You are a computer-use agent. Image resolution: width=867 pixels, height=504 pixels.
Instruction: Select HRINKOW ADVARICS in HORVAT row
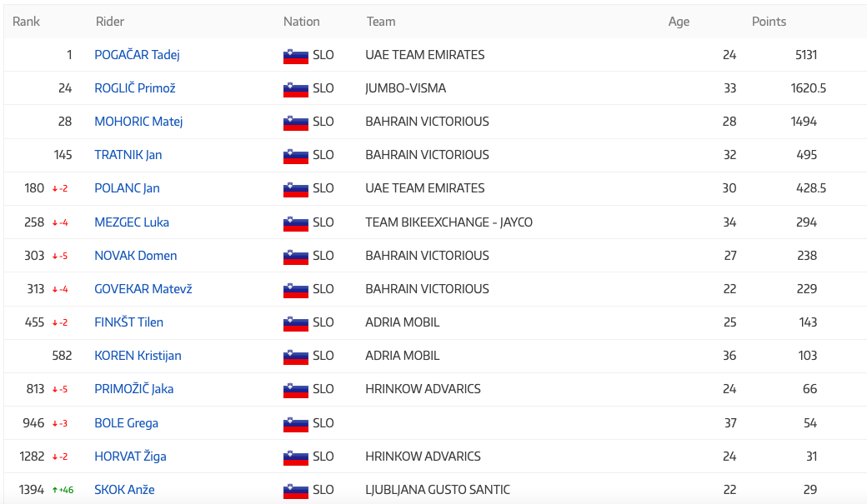point(423,457)
